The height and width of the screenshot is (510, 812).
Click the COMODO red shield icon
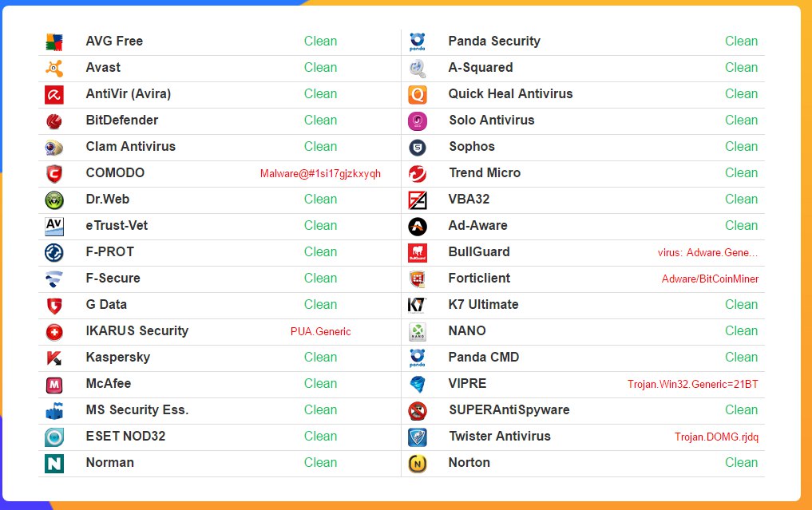click(x=54, y=173)
